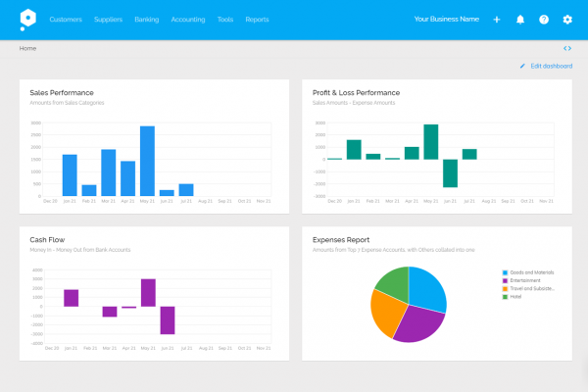
Task: Toggle the Hotel legend entry
Action: [x=516, y=296]
